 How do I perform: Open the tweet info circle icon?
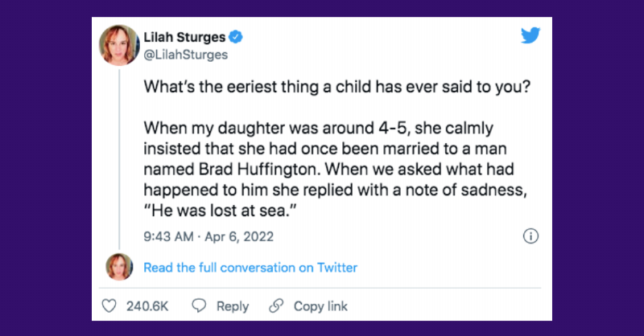click(x=530, y=236)
